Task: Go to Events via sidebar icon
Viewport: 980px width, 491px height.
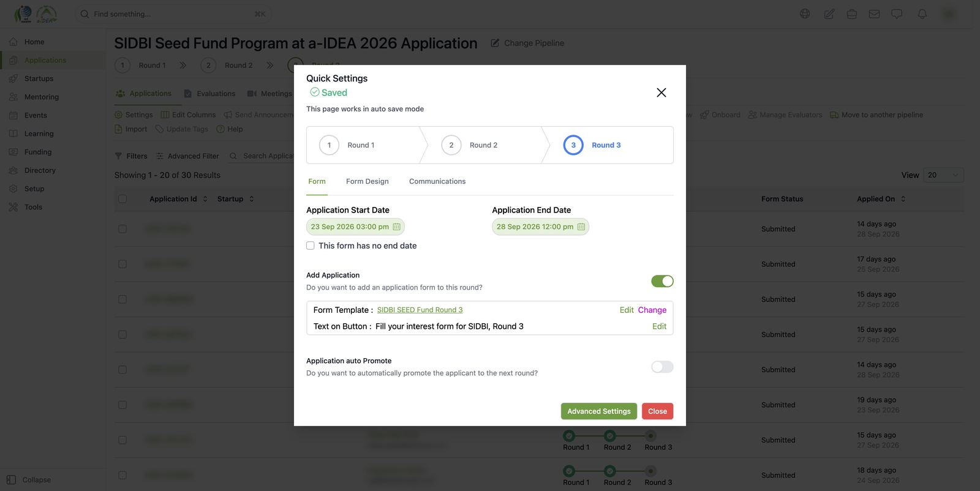Action: point(13,115)
